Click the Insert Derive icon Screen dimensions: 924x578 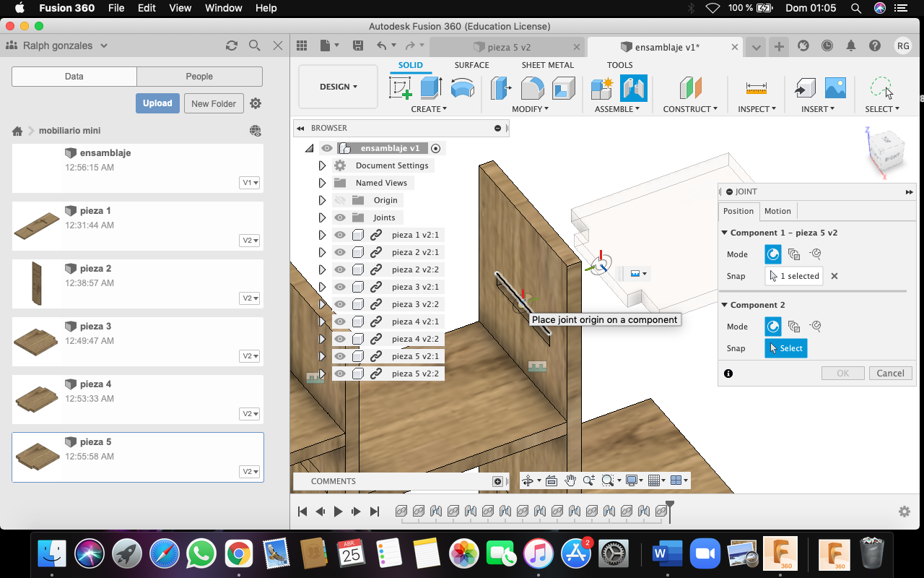coord(805,88)
